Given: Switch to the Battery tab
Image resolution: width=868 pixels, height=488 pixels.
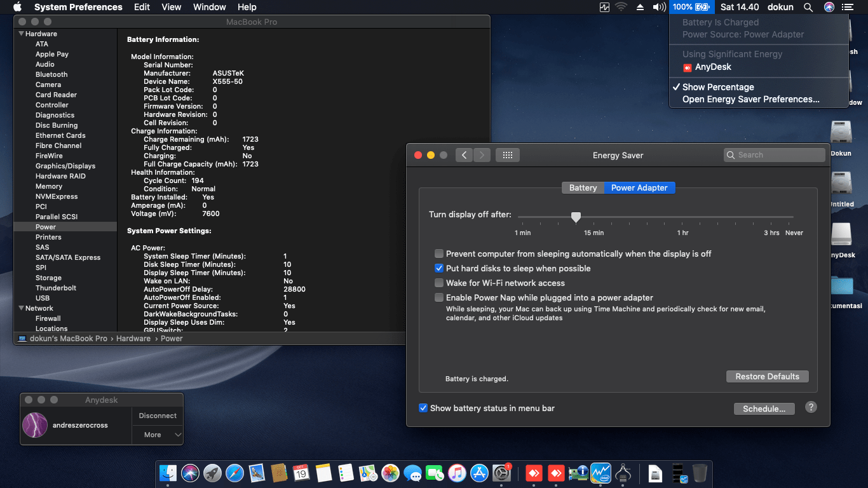Looking at the screenshot, I should point(583,187).
